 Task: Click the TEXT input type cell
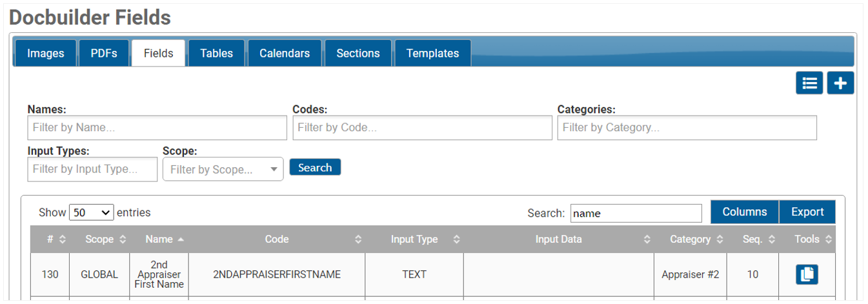coord(414,274)
